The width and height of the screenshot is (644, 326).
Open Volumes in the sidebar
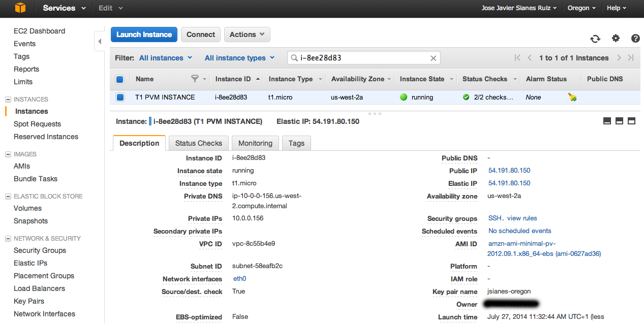[x=27, y=208]
